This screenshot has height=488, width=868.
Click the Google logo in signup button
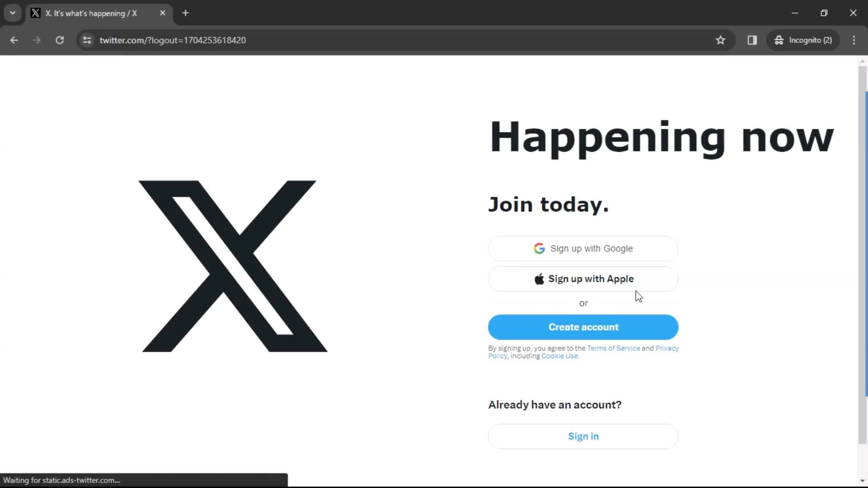[x=538, y=248]
